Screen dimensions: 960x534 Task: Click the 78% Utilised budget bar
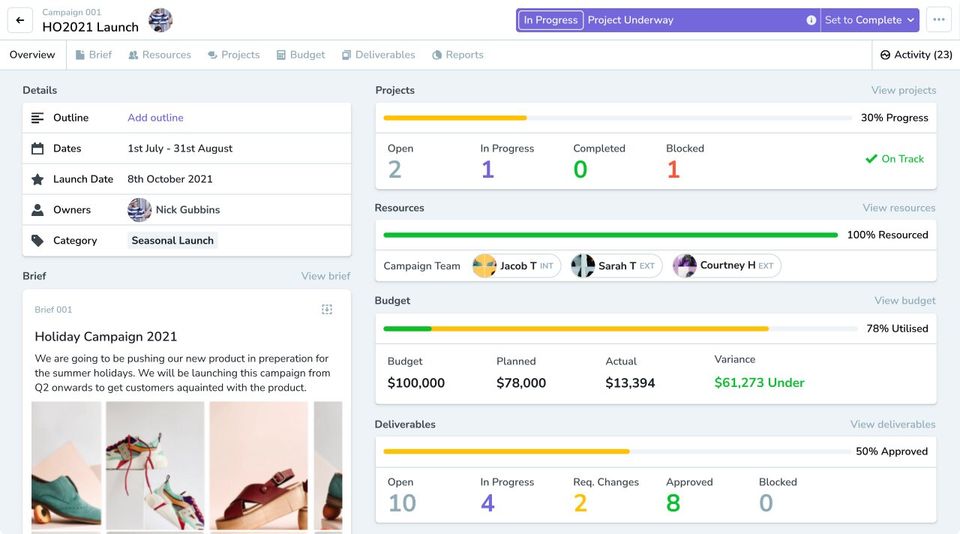(x=620, y=329)
